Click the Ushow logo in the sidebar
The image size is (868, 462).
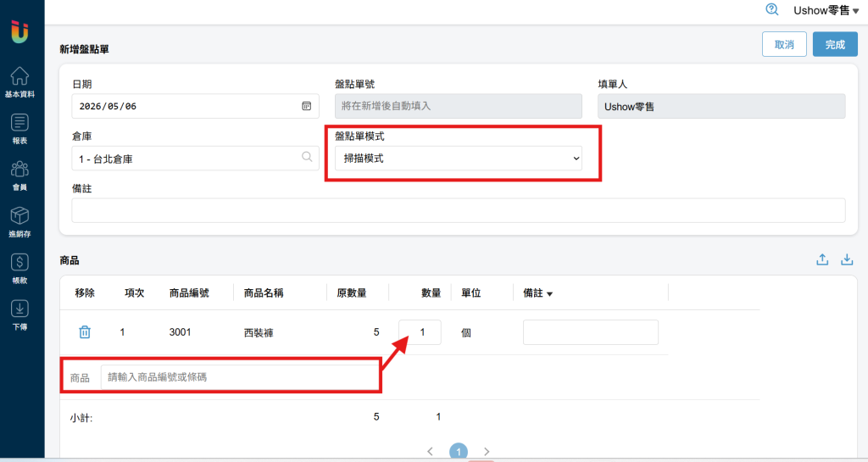click(19, 32)
